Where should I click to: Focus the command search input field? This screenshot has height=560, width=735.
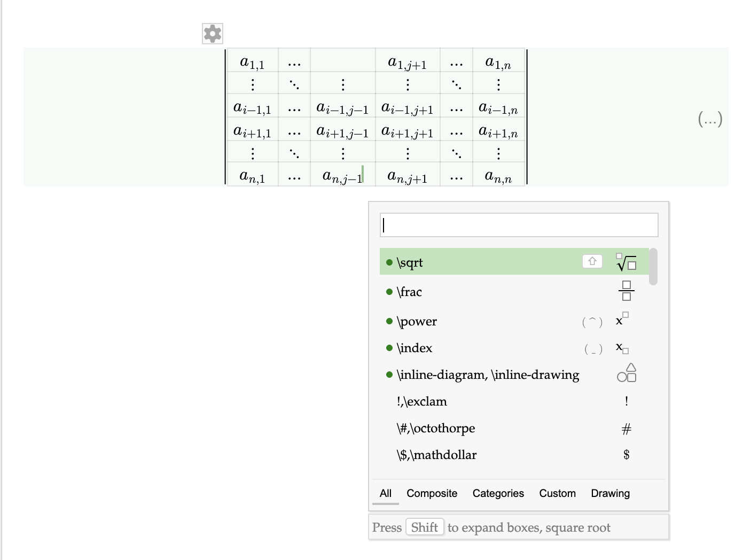(519, 225)
